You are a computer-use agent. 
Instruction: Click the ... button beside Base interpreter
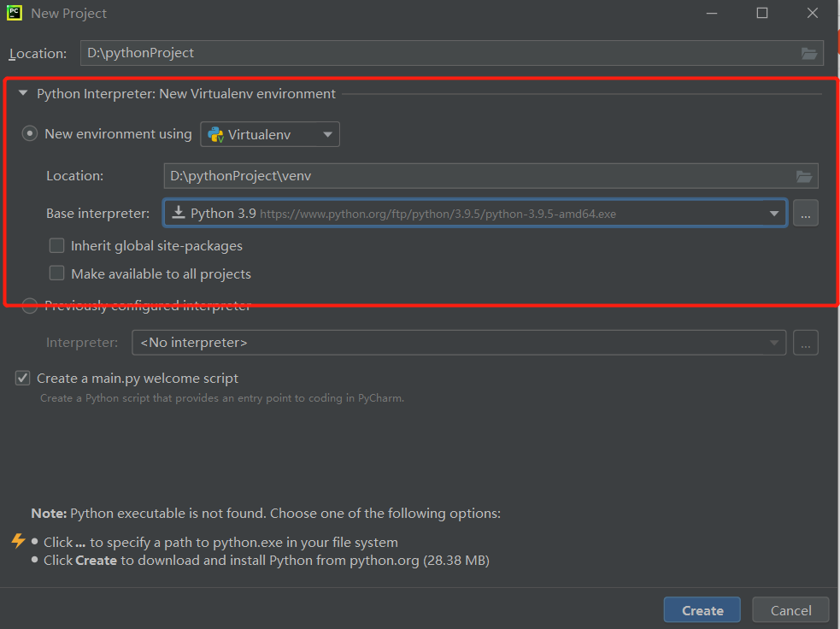coord(806,214)
